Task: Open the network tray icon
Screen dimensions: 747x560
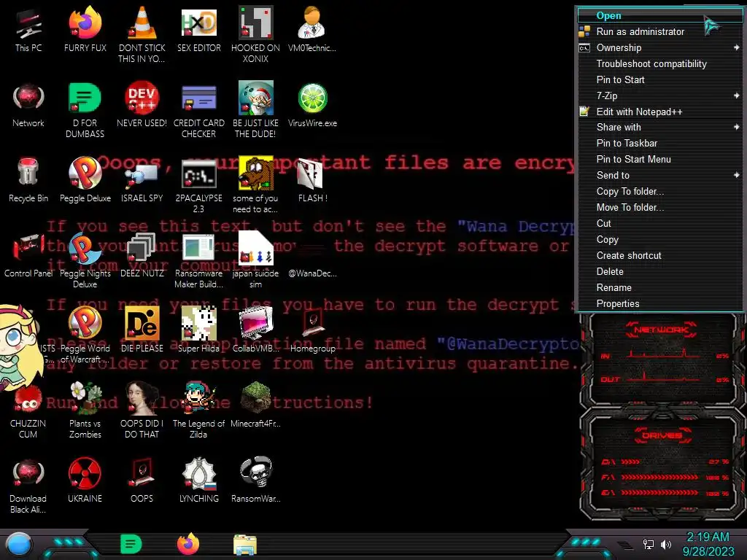Action: (649, 544)
